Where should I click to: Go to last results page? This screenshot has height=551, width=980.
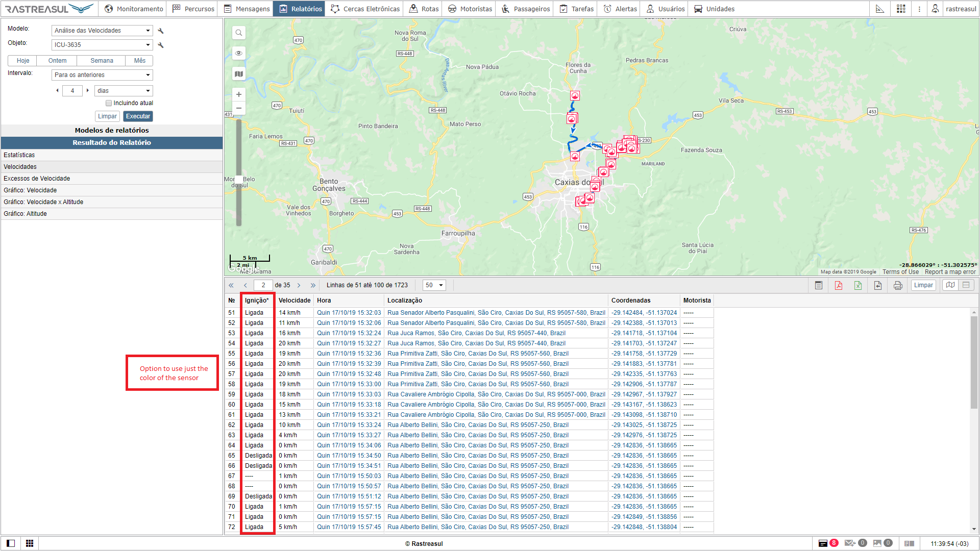313,285
